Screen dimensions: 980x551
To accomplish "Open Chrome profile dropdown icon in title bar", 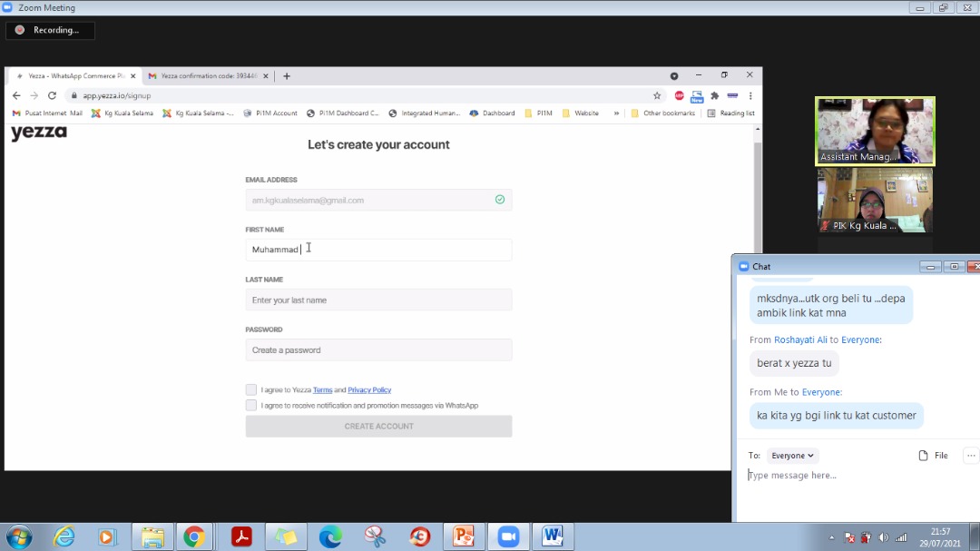I will 674,75.
